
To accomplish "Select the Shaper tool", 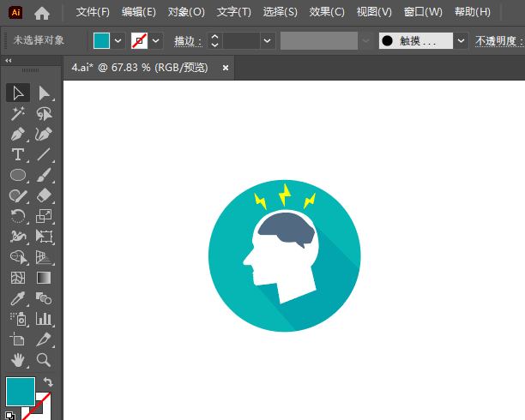I will (x=18, y=195).
